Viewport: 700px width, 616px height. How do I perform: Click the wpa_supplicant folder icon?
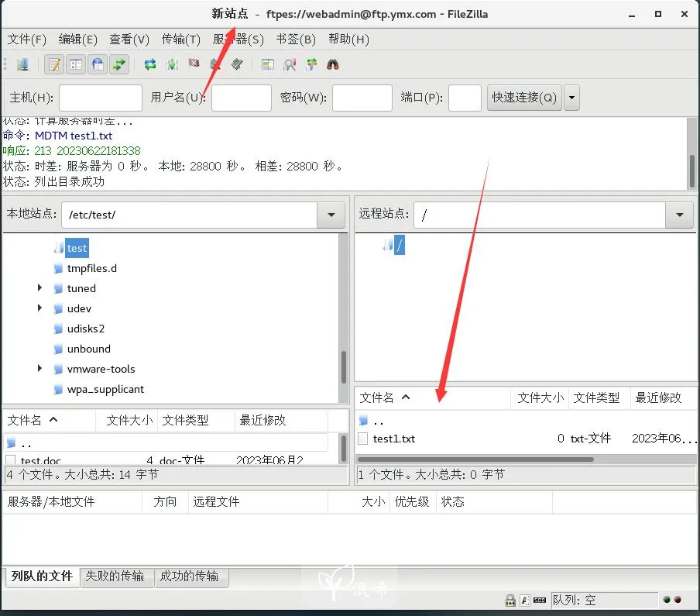pyautogui.click(x=58, y=390)
